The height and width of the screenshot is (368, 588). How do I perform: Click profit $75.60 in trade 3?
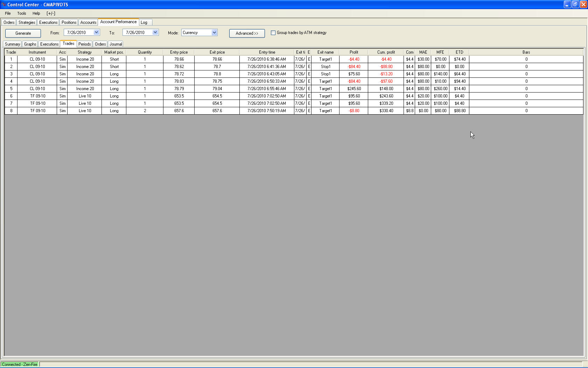(354, 74)
